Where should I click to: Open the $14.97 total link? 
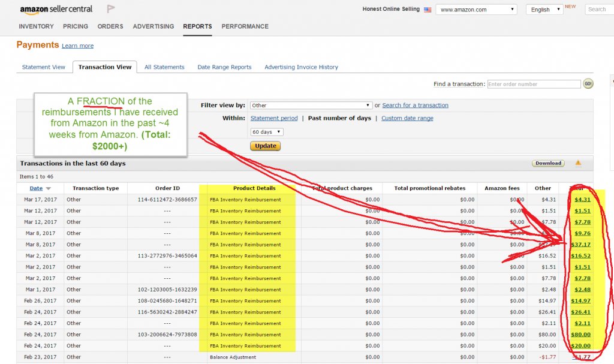point(580,300)
